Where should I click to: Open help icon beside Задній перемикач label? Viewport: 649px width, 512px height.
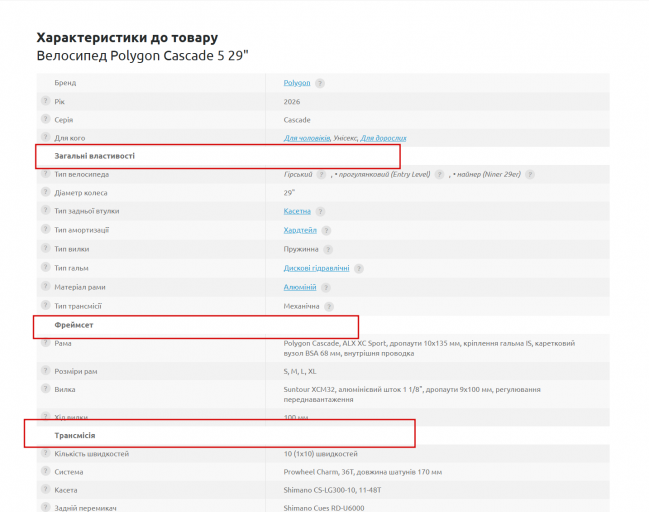45,507
